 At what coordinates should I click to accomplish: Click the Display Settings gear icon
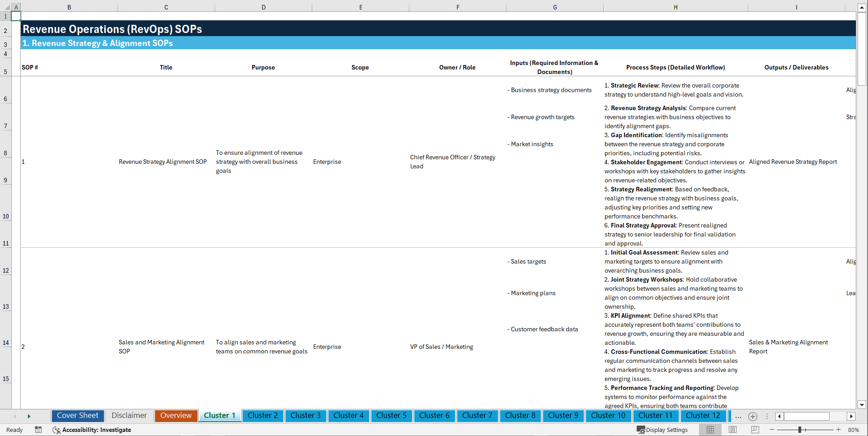coord(641,430)
